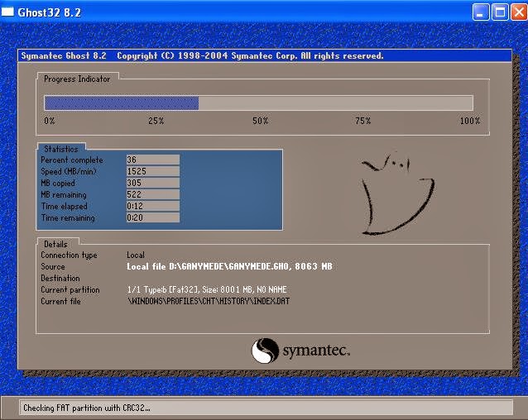Image resolution: width=528 pixels, height=420 pixels.
Task: Select the Percent complete value 36
Action: (x=153, y=160)
